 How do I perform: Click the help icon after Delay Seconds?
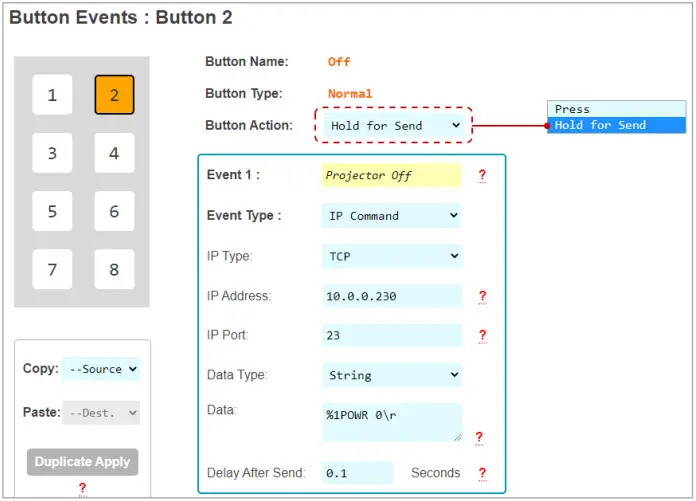[x=481, y=473]
